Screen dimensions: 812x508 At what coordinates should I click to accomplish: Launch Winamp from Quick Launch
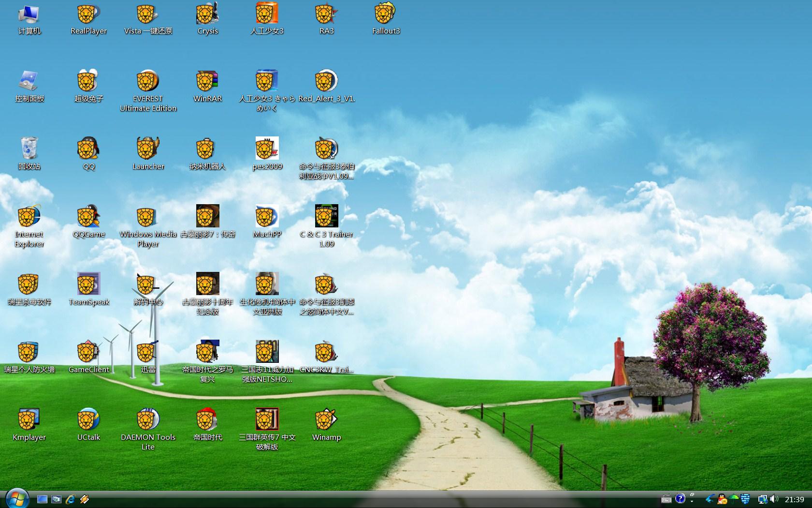(x=84, y=499)
